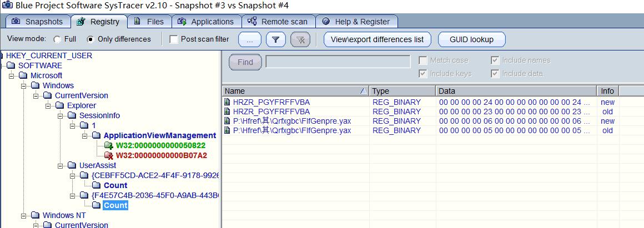
Task: Switch to the Applications tab
Action: (206, 22)
